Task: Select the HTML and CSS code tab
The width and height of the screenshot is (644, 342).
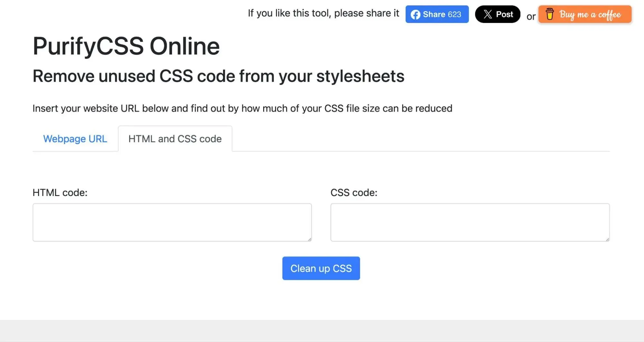Action: 175,139
